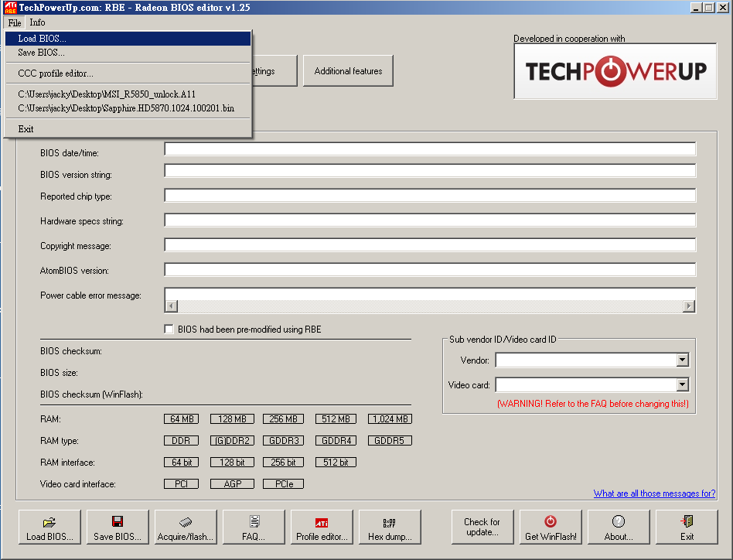The height and width of the screenshot is (560, 733).
Task: Select the PCI video card interface indicator
Action: tap(182, 483)
